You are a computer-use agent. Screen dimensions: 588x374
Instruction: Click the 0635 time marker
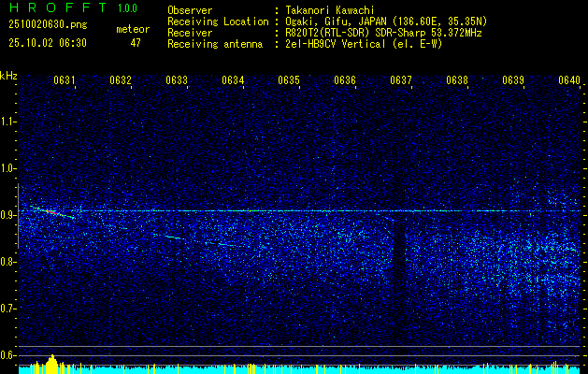pyautogui.click(x=289, y=80)
